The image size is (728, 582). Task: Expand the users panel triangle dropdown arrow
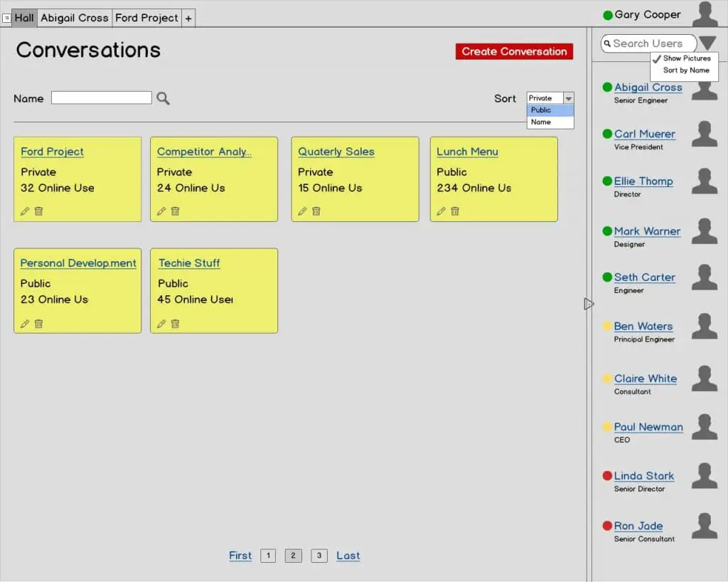pyautogui.click(x=707, y=43)
